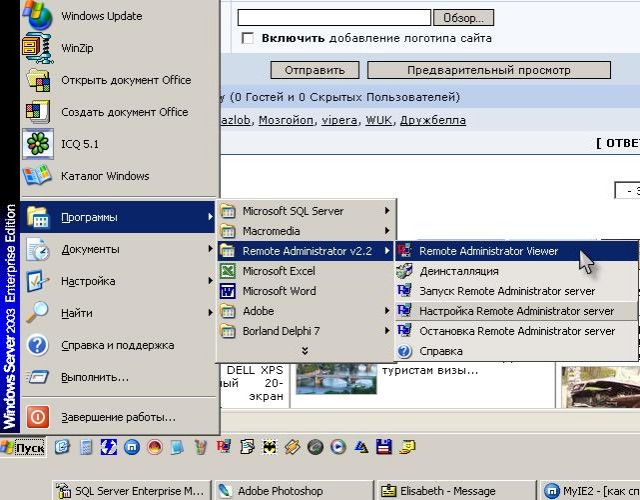Click The Bat! quick launch icon
This screenshot has height=500, width=640.
[x=269, y=447]
